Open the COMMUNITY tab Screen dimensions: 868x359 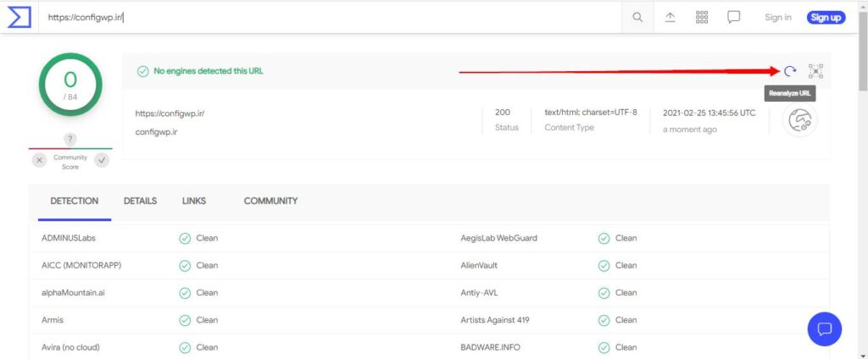tap(270, 201)
